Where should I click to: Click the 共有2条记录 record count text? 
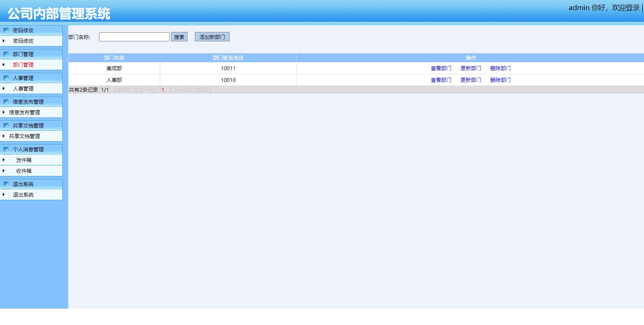click(x=83, y=90)
